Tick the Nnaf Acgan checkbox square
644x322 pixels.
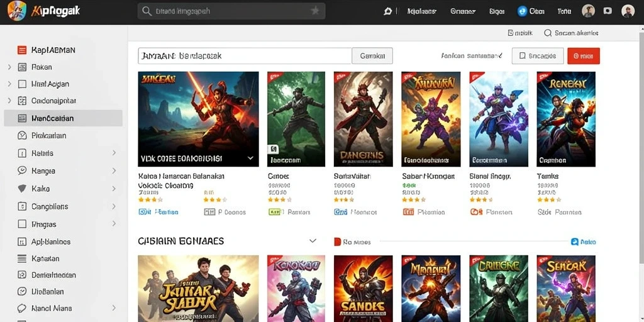click(x=22, y=84)
